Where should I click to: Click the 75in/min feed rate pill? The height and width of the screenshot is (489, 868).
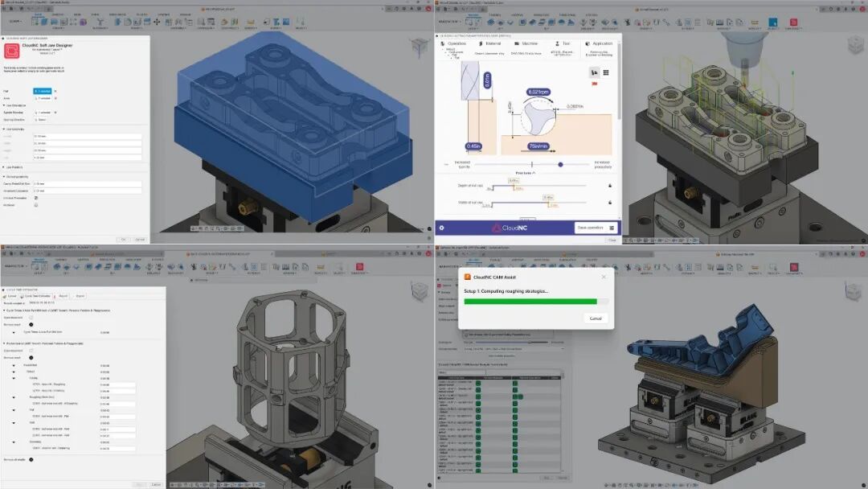click(x=538, y=146)
